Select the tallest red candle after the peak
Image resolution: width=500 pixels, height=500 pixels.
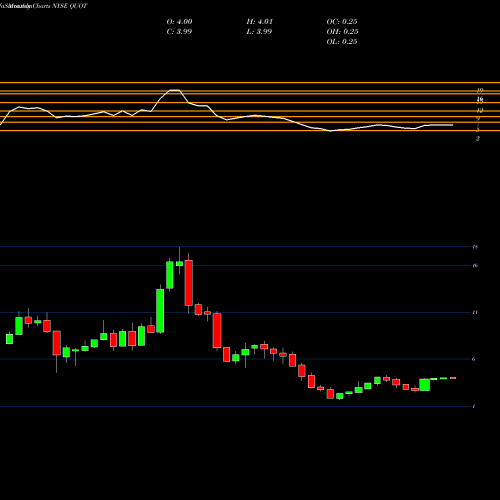click(x=189, y=283)
